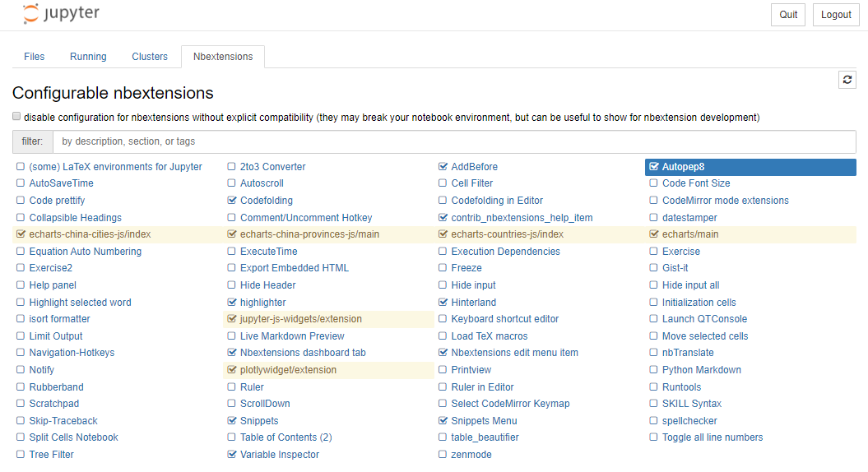
Task: Select the datestamper extension
Action: (x=689, y=217)
